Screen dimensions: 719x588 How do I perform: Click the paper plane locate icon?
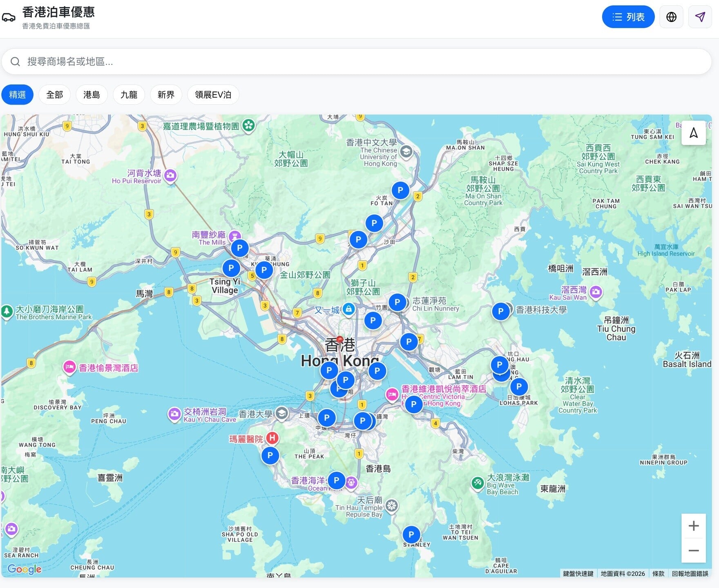click(x=700, y=17)
